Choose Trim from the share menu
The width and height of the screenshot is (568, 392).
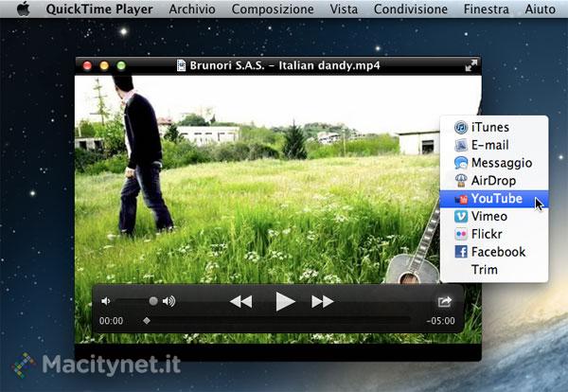pyautogui.click(x=494, y=270)
